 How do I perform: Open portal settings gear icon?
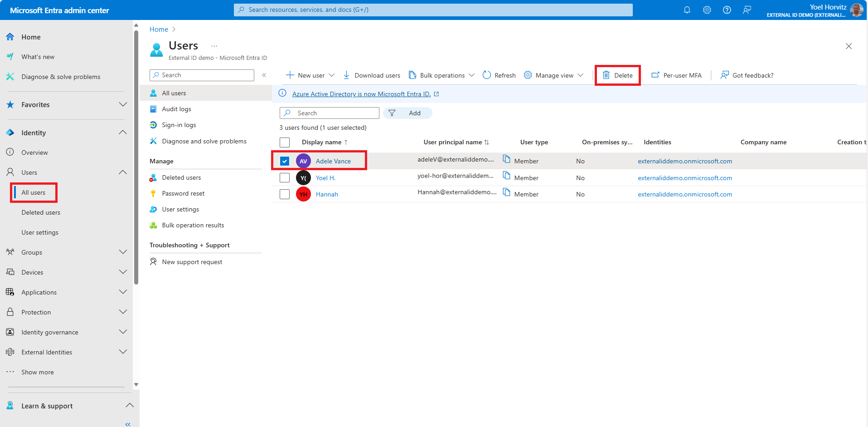pos(707,10)
